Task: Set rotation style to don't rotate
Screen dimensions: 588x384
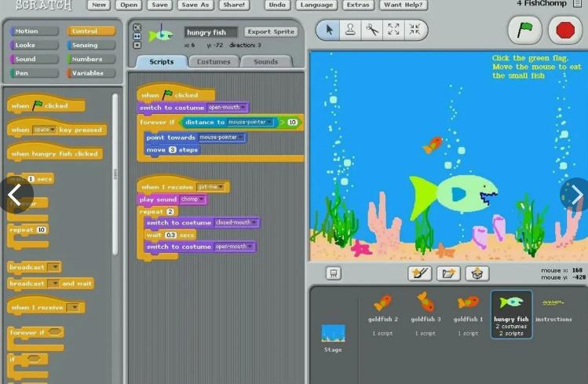Action: (137, 45)
